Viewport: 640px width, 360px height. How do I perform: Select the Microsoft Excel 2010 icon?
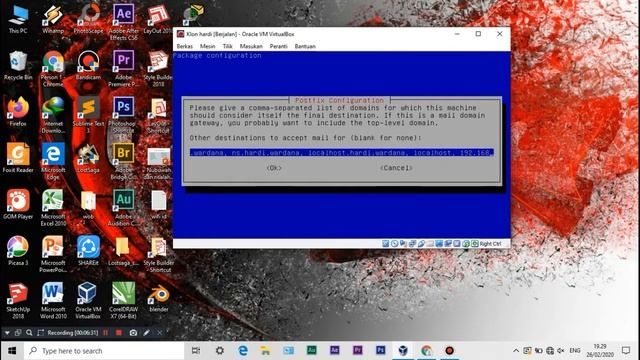pyautogui.click(x=53, y=208)
